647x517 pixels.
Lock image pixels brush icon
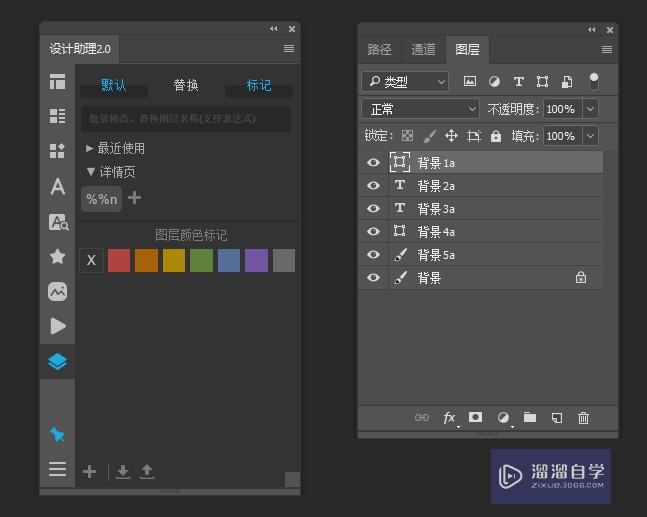(430, 136)
